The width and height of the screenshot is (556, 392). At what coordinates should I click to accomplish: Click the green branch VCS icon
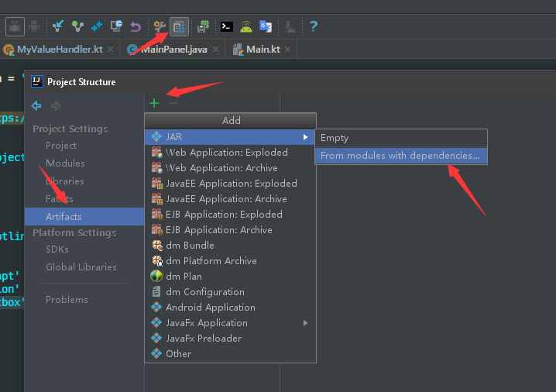[77, 26]
